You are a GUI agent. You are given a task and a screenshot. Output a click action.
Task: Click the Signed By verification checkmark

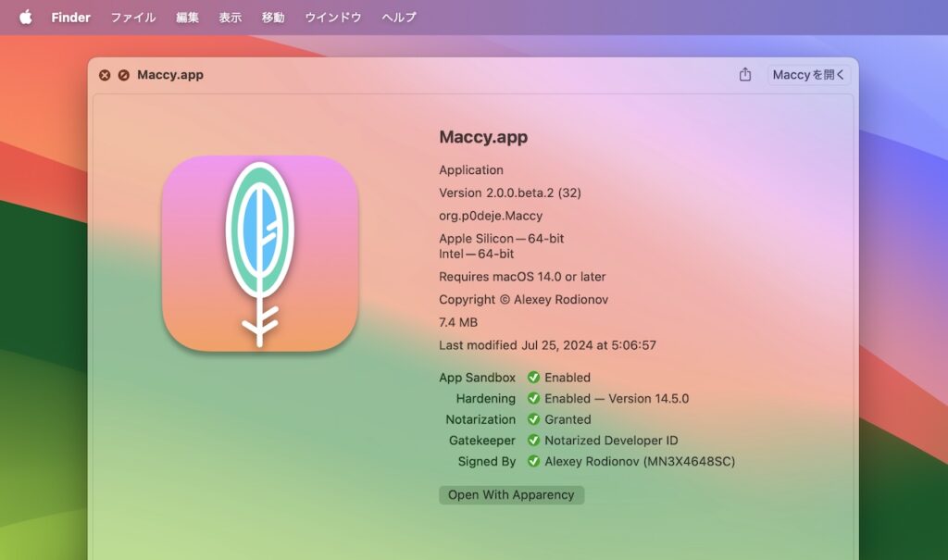click(x=534, y=461)
